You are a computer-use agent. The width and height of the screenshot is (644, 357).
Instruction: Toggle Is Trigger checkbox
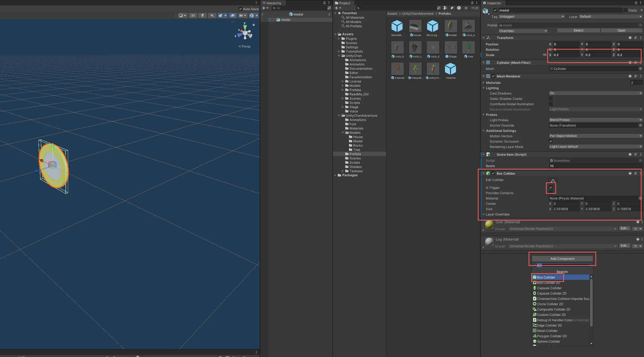click(x=551, y=187)
